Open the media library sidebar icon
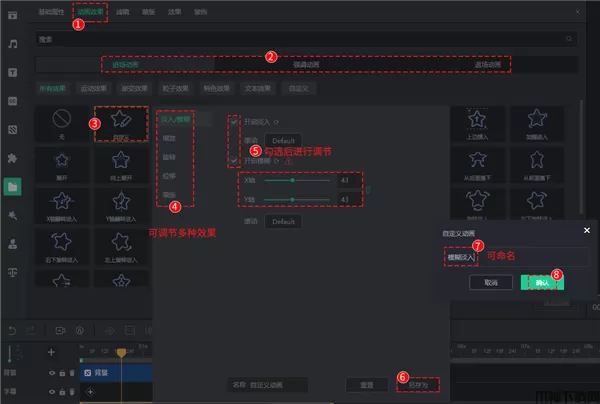600x404 pixels. 13,15
